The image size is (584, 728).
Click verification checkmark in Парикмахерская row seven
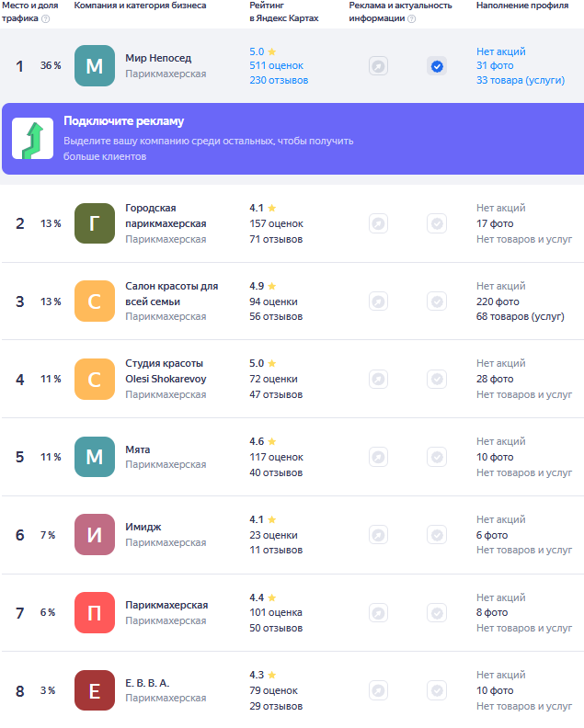437,613
